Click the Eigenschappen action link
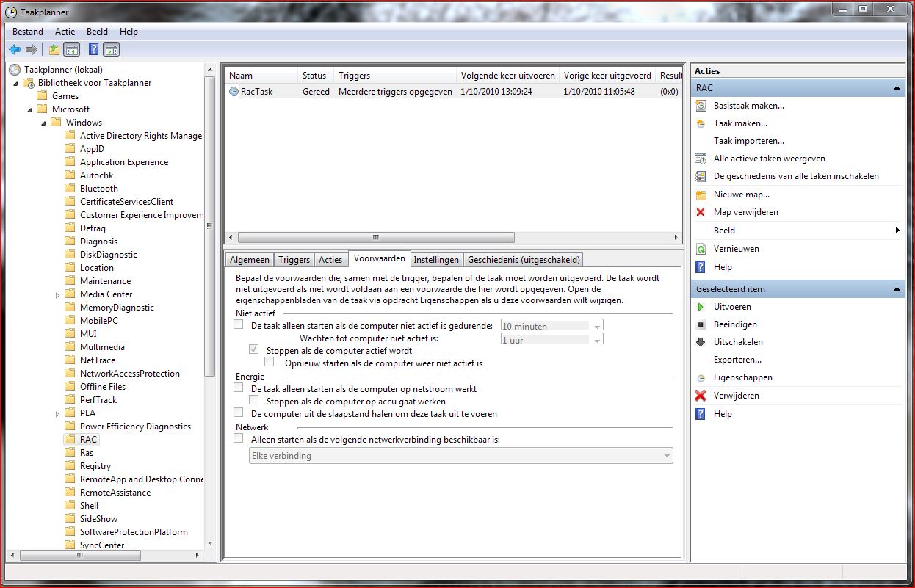915x588 pixels. click(742, 377)
